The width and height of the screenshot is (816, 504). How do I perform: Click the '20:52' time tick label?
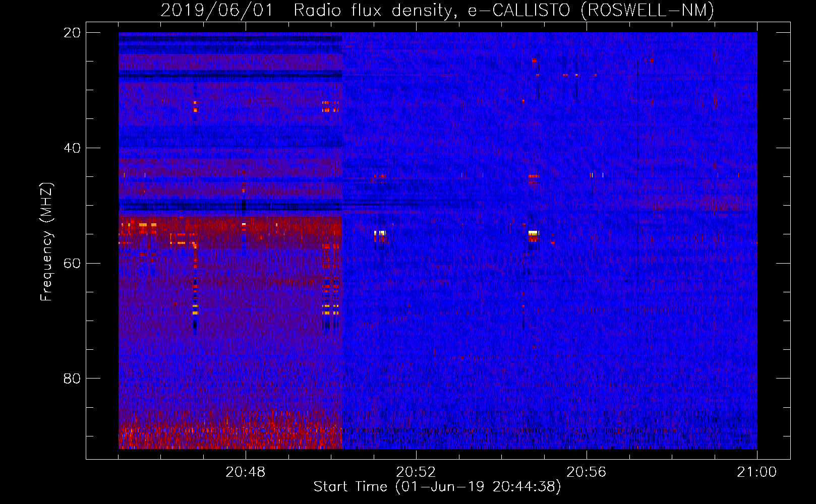[x=416, y=472]
